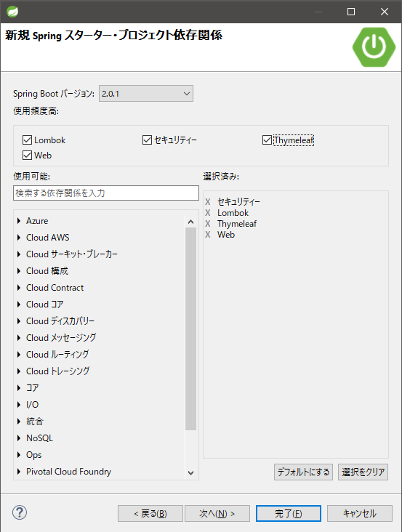Screen dimensions: 402x532
Task: Maximize the dialog window
Action: click(351, 12)
